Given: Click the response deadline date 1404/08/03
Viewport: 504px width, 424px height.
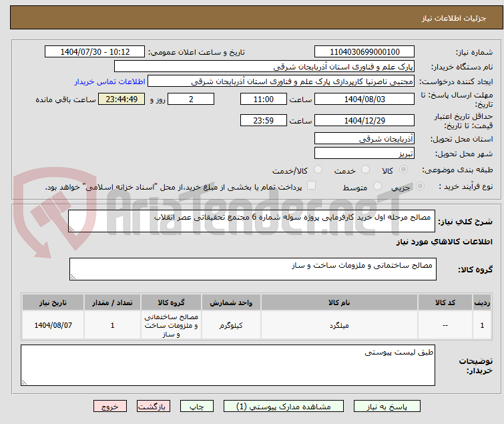Looking at the screenshot, I should (364, 99).
